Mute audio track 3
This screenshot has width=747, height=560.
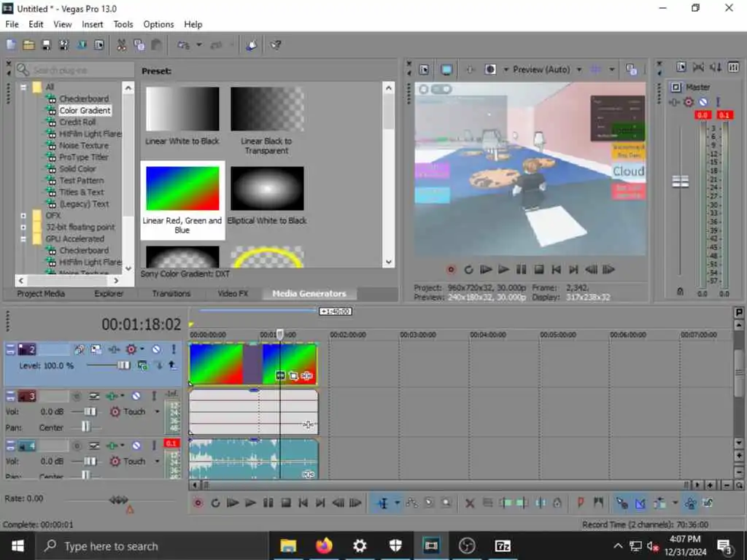click(x=136, y=396)
